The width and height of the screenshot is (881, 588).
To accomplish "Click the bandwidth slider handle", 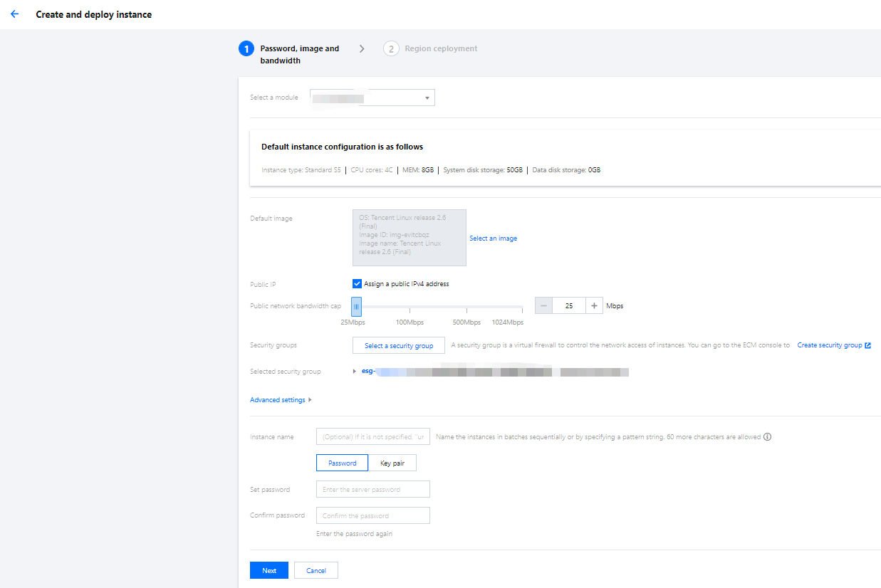I will coord(356,306).
